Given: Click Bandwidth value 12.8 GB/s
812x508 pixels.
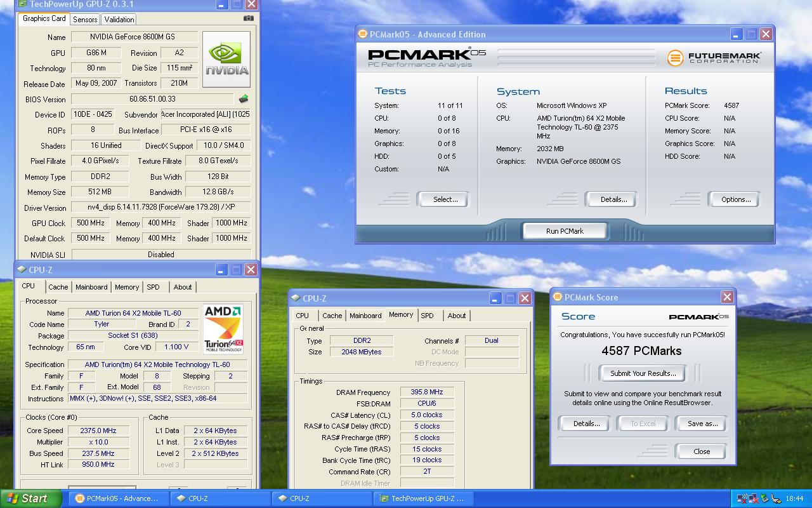Looking at the screenshot, I should click(218, 192).
